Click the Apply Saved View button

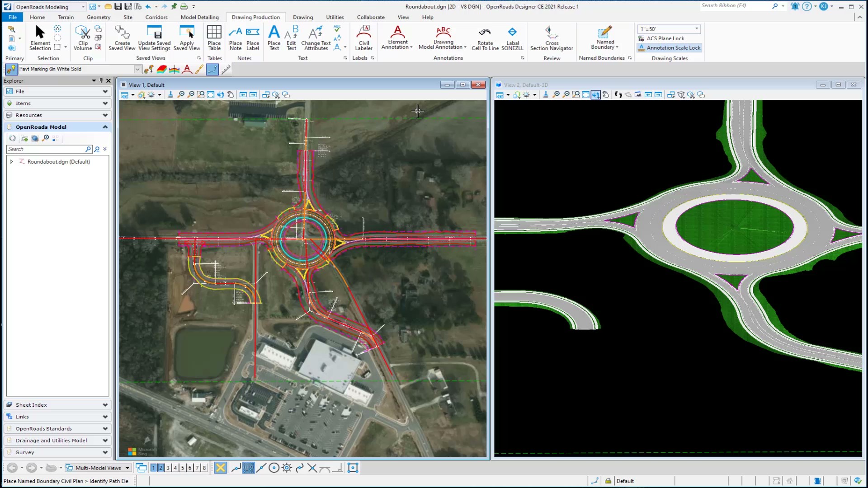pyautogui.click(x=187, y=38)
